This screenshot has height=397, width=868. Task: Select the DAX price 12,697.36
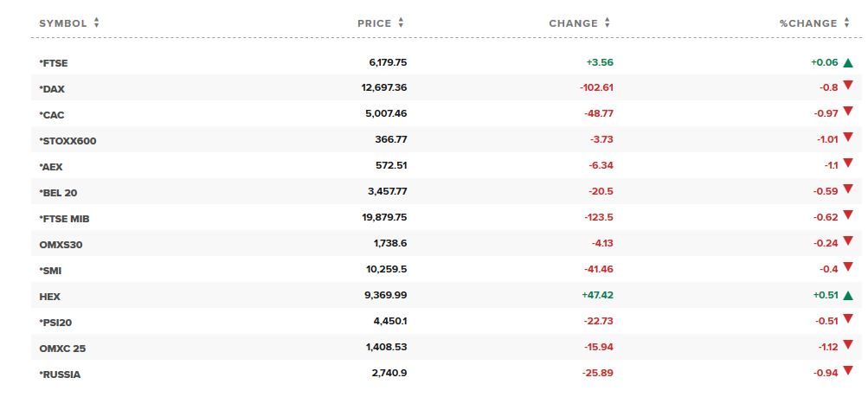click(384, 87)
